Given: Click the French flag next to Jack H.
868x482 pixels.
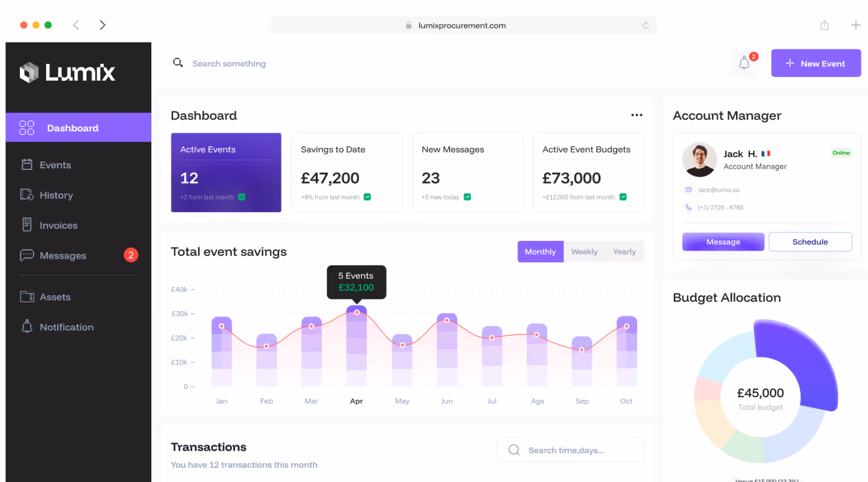Looking at the screenshot, I should click(766, 154).
